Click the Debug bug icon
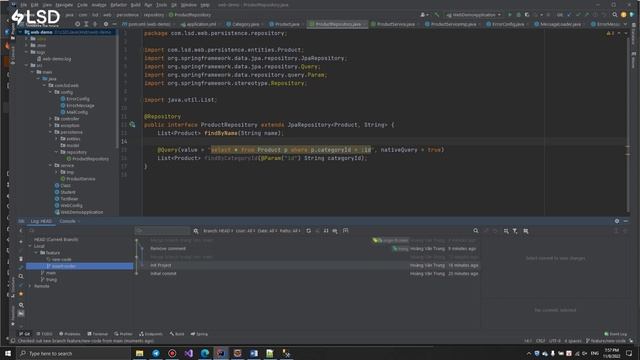 [518, 15]
